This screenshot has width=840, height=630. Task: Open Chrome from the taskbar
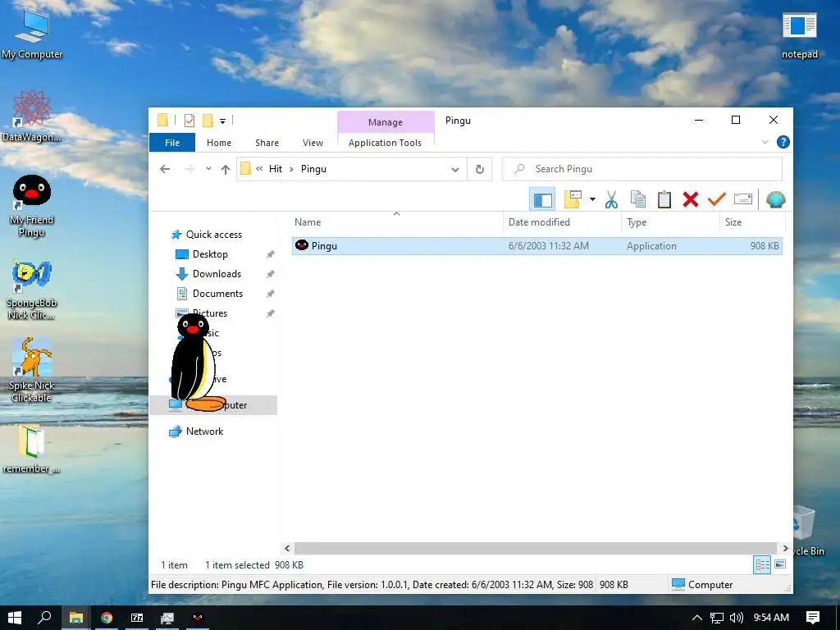107,618
